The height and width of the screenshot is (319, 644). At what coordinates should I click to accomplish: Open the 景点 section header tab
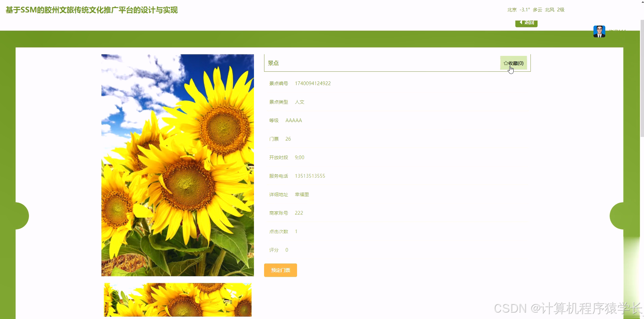pyautogui.click(x=273, y=63)
